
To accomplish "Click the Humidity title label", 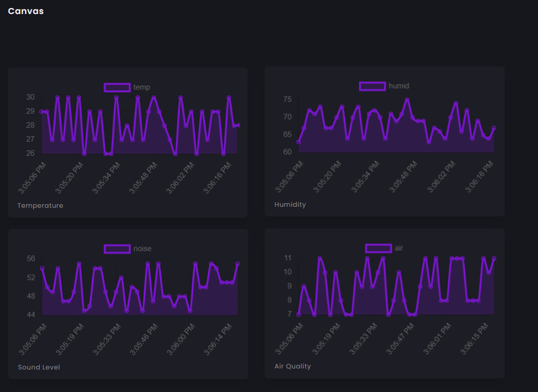I will pyautogui.click(x=290, y=204).
